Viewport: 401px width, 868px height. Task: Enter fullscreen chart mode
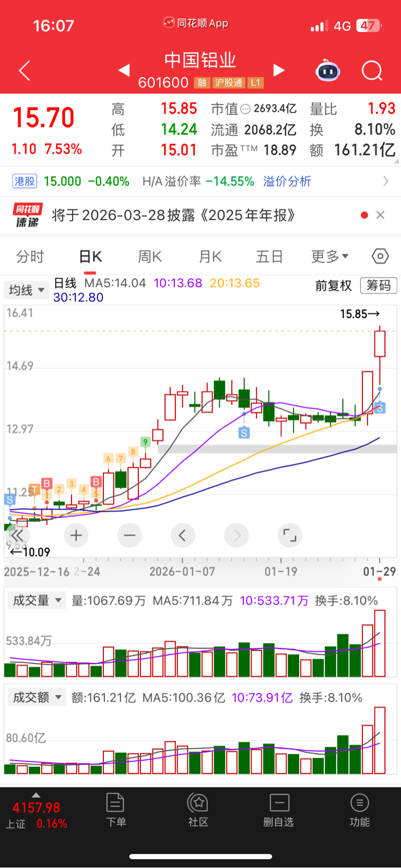(290, 535)
